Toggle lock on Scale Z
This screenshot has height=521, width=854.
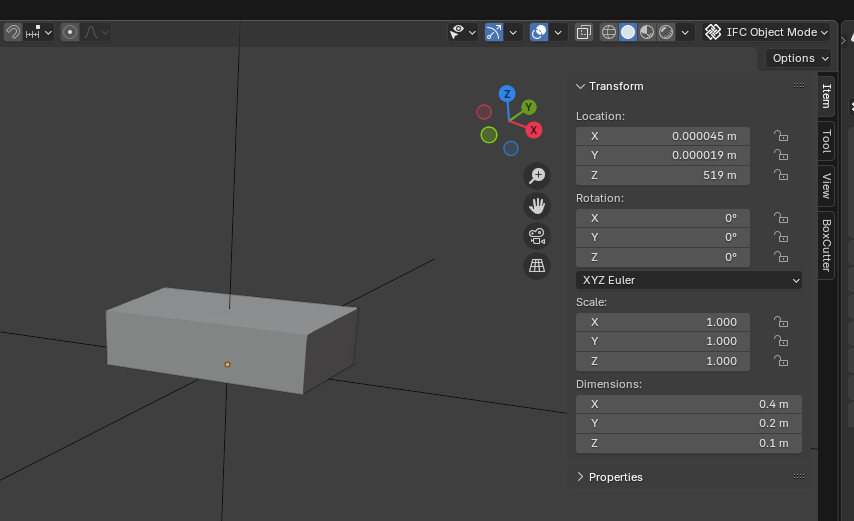(781, 361)
